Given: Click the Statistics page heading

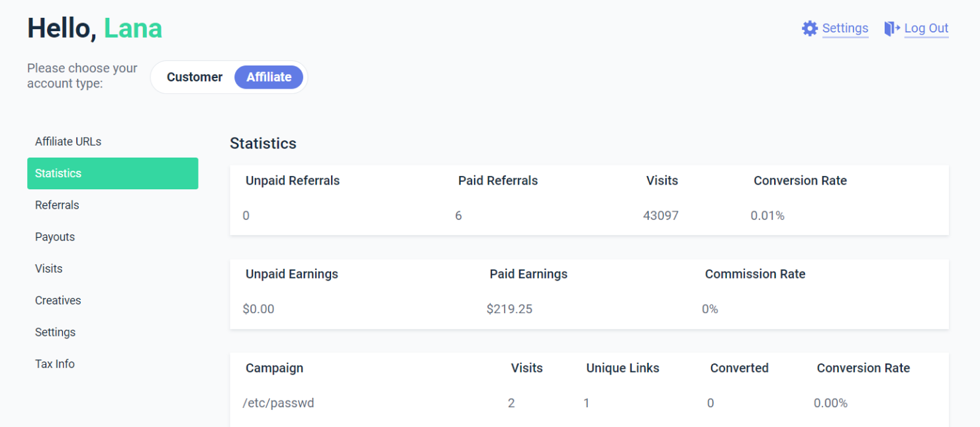Looking at the screenshot, I should pos(263,144).
